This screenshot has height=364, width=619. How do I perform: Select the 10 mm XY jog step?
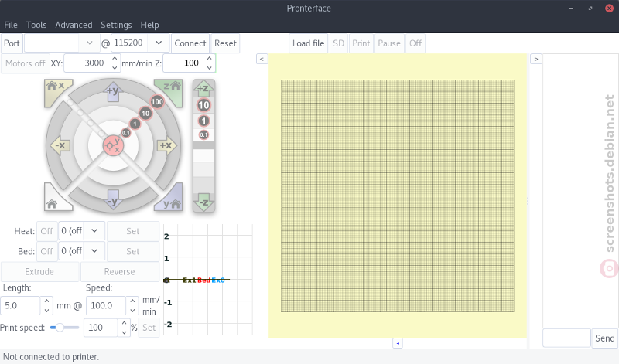tap(145, 114)
